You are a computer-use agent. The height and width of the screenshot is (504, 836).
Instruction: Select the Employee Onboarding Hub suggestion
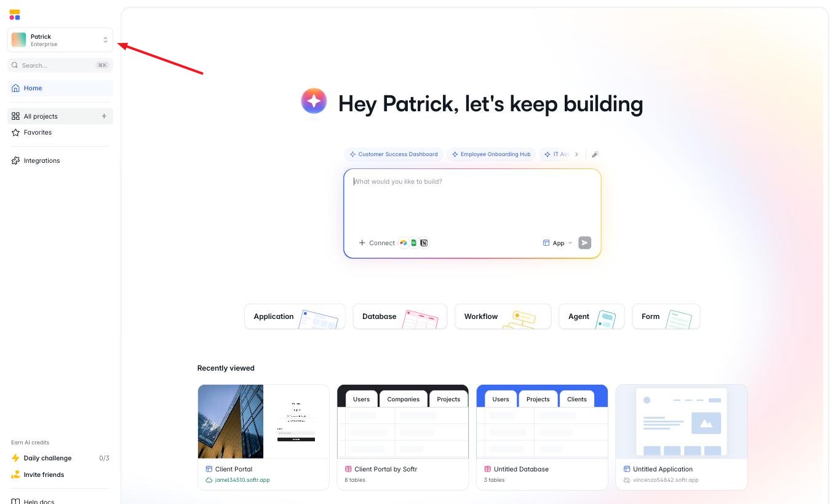492,154
